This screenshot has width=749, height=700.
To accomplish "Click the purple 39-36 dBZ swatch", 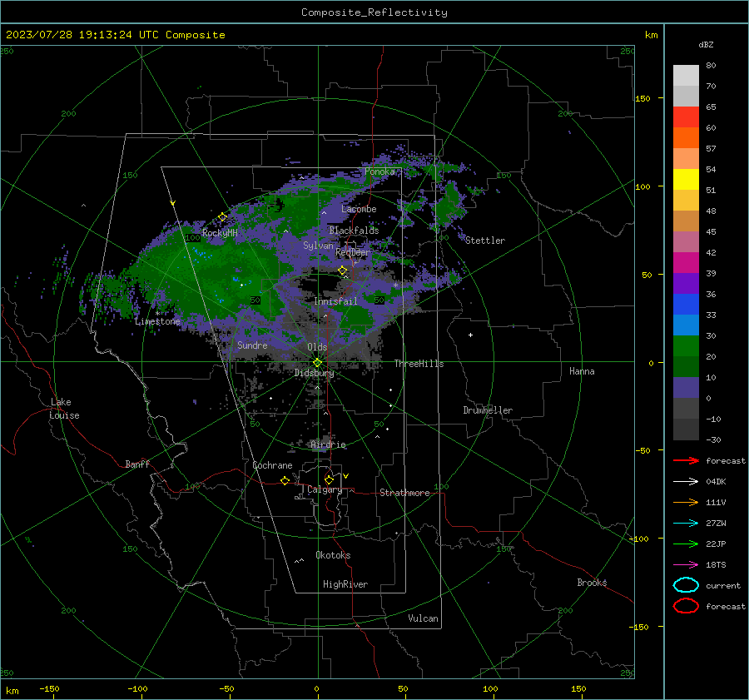I will pos(686,283).
